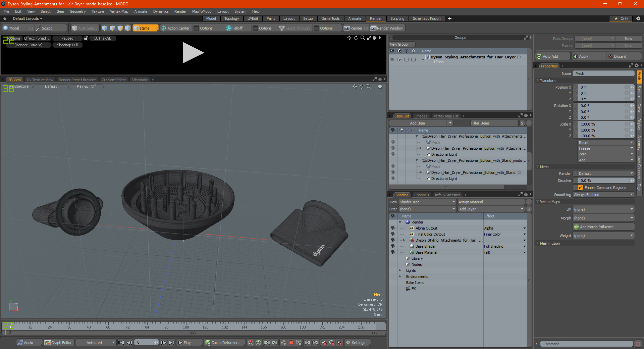Toggle visibility of Alpha Output
644x349 pixels.
point(392,228)
